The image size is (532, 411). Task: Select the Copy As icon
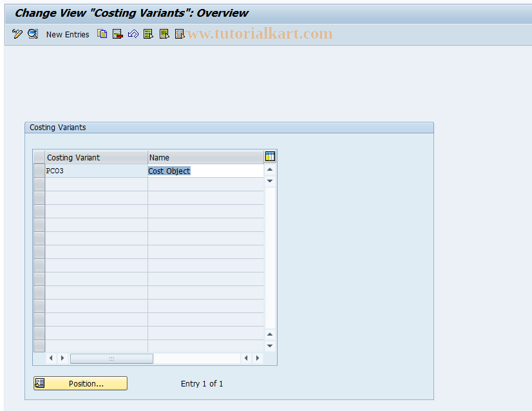point(102,33)
